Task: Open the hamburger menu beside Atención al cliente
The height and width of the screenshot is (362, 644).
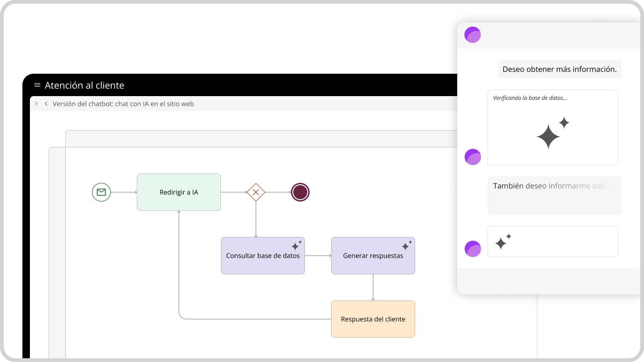Action: tap(37, 85)
